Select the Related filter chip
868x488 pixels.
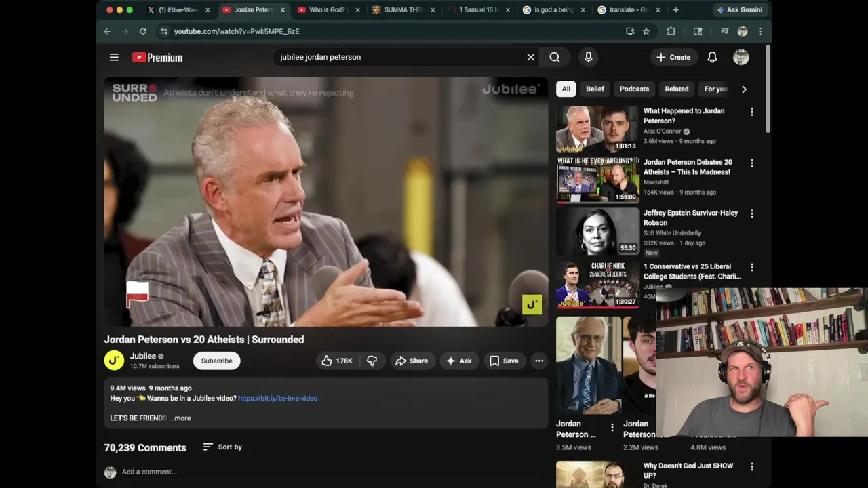tap(677, 89)
